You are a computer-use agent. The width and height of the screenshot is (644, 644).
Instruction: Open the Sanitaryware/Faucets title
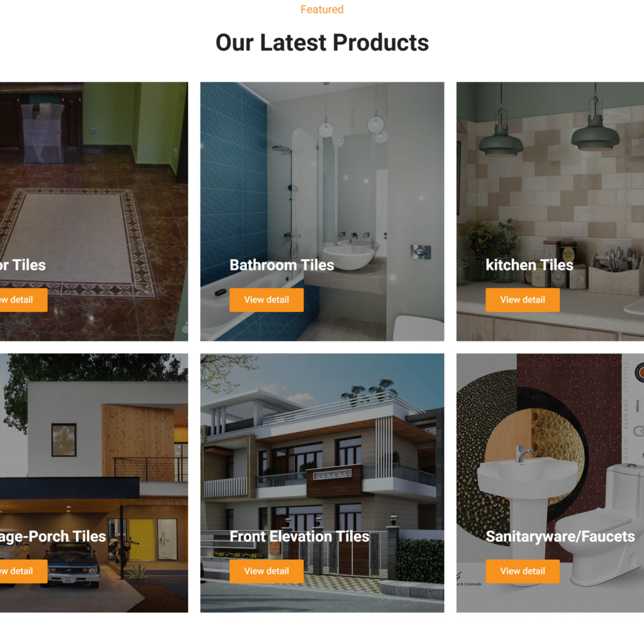(560, 536)
